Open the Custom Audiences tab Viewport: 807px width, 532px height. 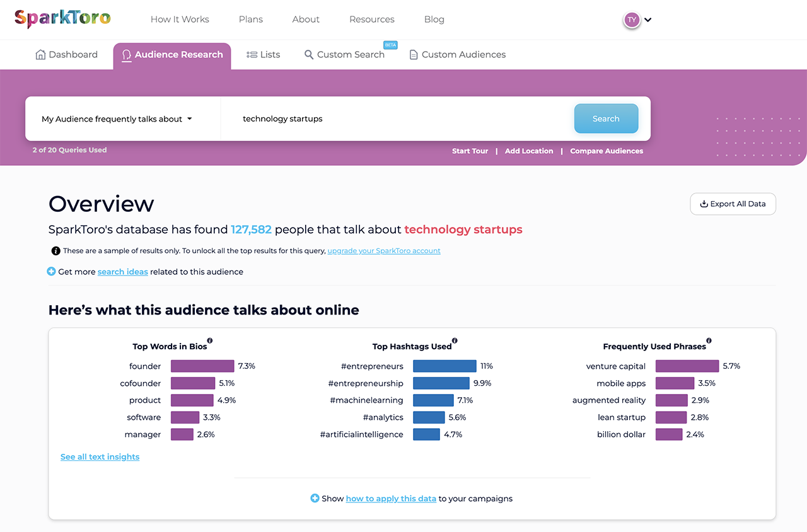point(458,55)
